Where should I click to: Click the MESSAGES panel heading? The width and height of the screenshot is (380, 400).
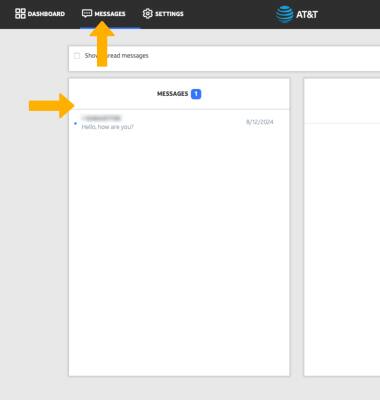[173, 94]
